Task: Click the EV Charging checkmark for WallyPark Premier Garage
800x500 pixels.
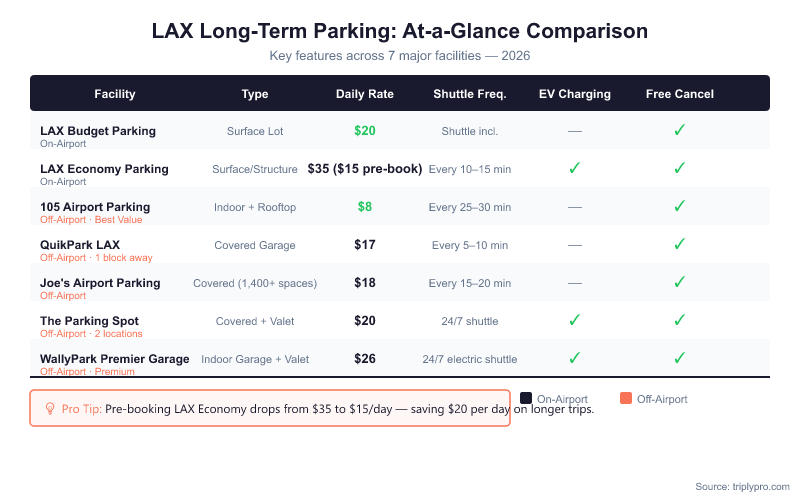Action: pyautogui.click(x=575, y=358)
